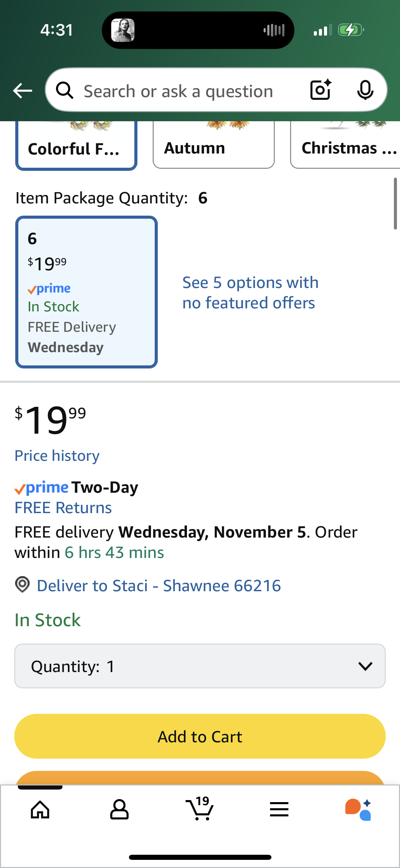This screenshot has width=400, height=868.
Task: Select the Colorful F... style option
Action: tap(76, 146)
